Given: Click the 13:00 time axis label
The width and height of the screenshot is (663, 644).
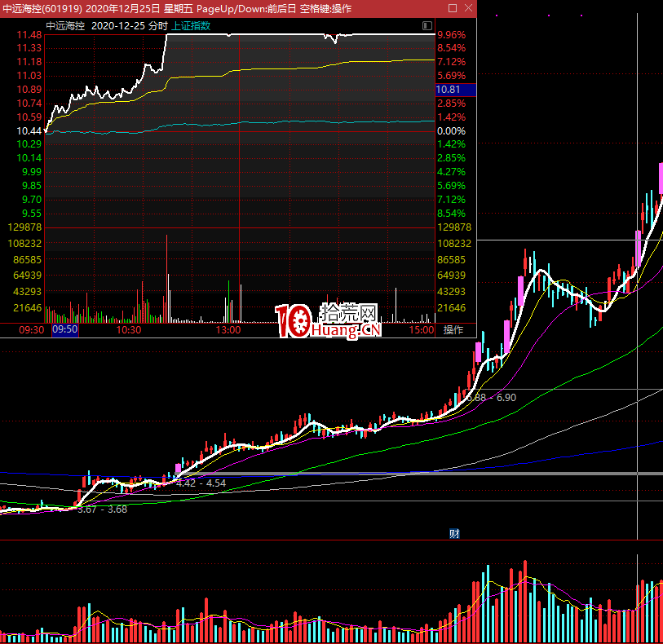Looking at the screenshot, I should click(228, 329).
